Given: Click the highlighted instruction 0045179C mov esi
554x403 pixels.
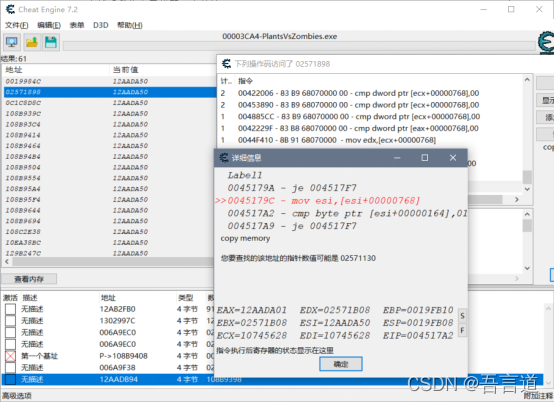Looking at the screenshot, I should coord(318,201).
